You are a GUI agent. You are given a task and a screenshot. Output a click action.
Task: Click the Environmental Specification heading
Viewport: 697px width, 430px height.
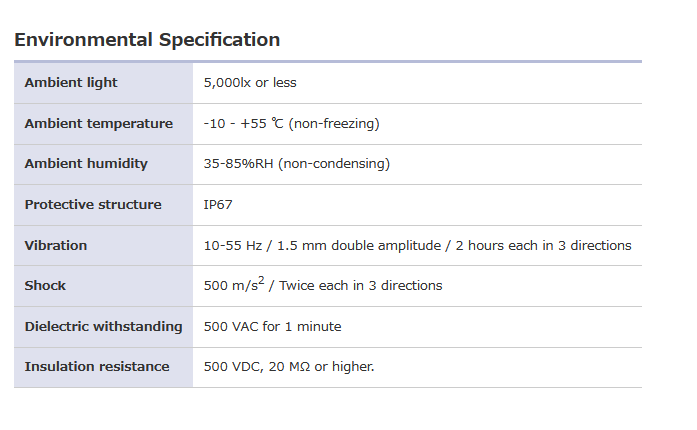click(x=147, y=40)
